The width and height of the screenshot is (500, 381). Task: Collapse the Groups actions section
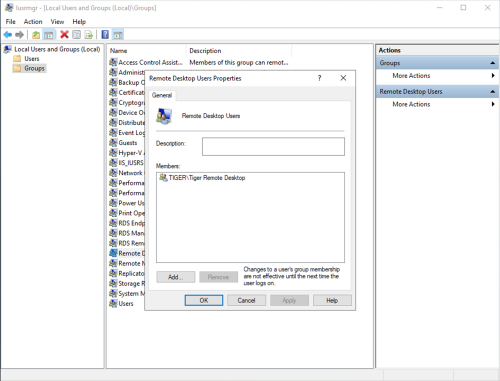point(492,63)
